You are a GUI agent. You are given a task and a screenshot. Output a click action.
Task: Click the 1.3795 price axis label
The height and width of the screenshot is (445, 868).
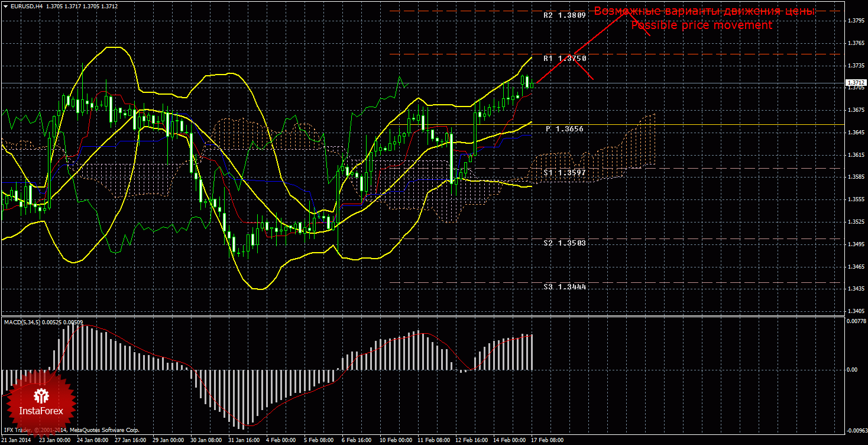pyautogui.click(x=854, y=21)
